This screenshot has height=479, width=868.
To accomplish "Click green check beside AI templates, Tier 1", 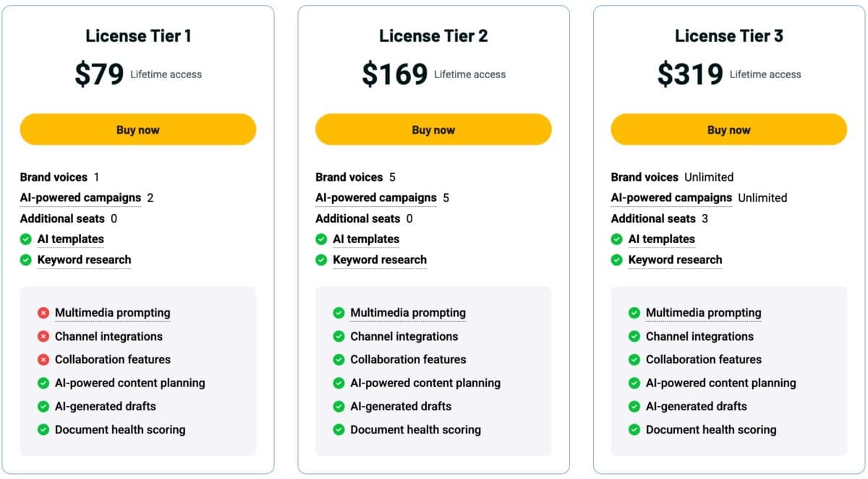I will [x=26, y=239].
